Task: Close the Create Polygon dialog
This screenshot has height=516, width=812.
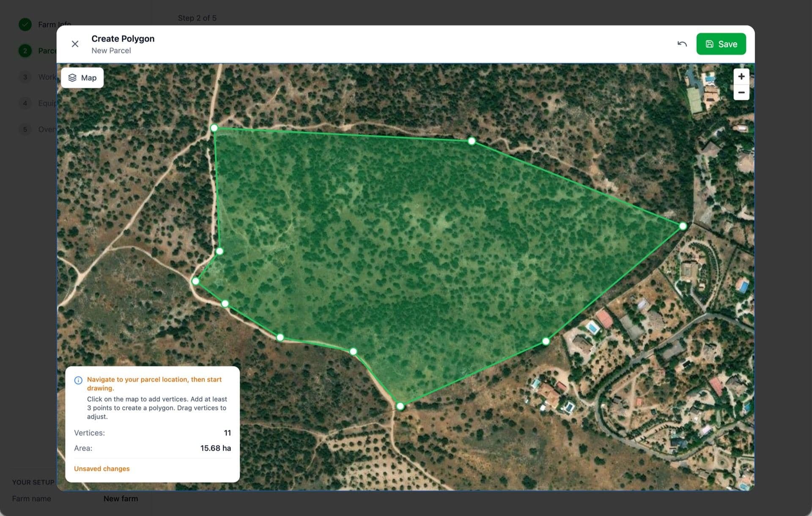Action: coord(75,44)
